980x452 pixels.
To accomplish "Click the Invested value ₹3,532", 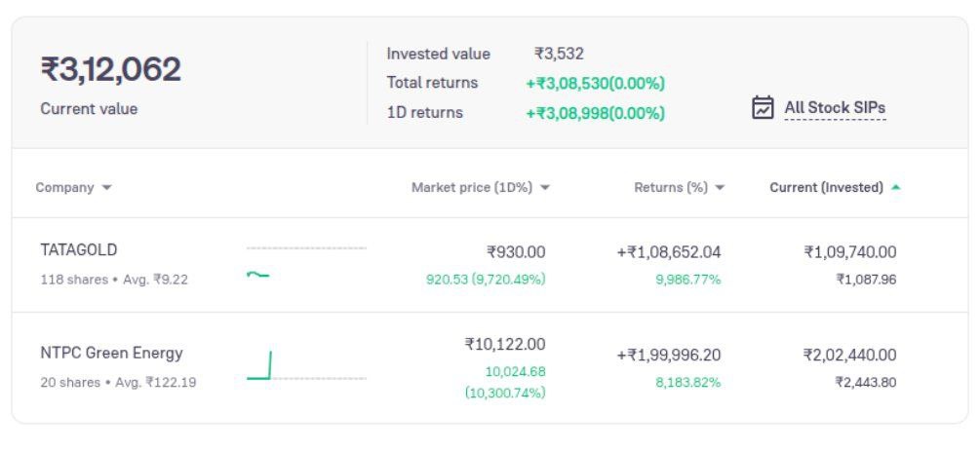I will click(x=559, y=54).
